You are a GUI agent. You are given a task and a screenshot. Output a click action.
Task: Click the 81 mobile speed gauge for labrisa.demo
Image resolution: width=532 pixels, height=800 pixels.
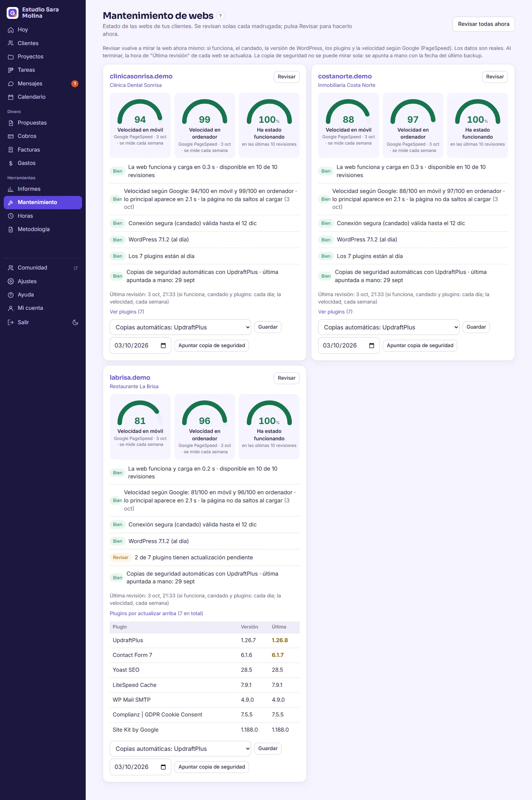pos(140,413)
